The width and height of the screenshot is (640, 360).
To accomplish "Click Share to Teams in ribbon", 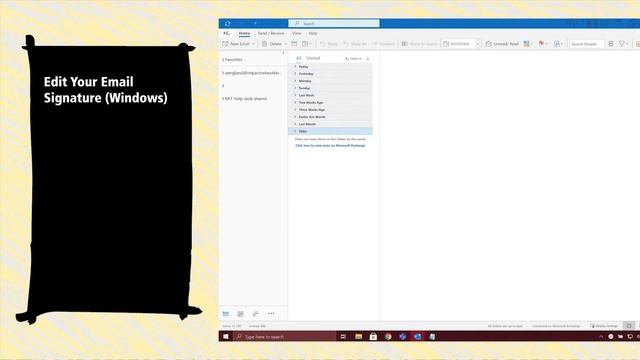I will (x=419, y=44).
